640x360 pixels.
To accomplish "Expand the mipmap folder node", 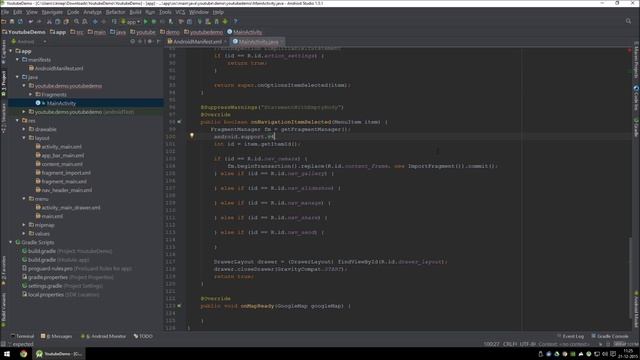I will point(24,225).
